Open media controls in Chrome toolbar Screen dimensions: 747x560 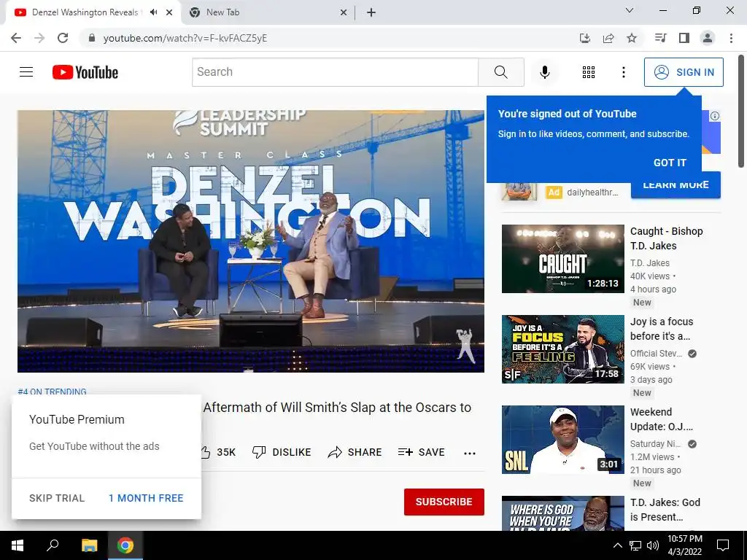click(660, 38)
